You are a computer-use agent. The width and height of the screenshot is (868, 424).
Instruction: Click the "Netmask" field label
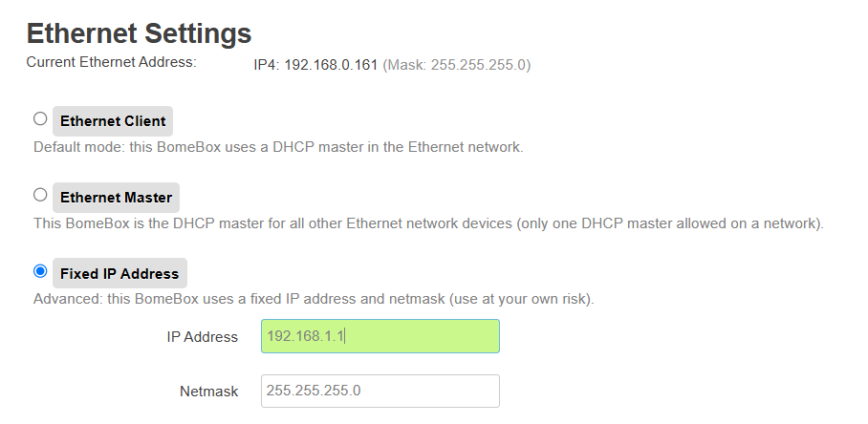pyautogui.click(x=208, y=391)
